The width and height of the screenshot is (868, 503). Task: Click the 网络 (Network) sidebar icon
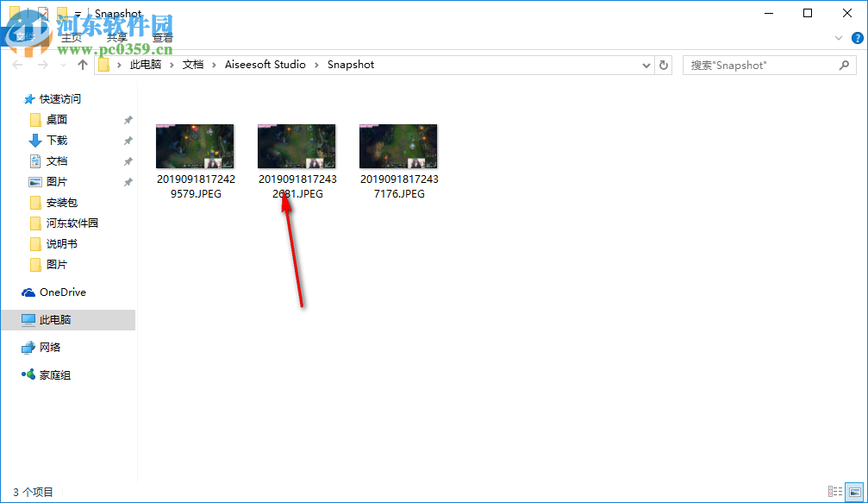click(28, 347)
